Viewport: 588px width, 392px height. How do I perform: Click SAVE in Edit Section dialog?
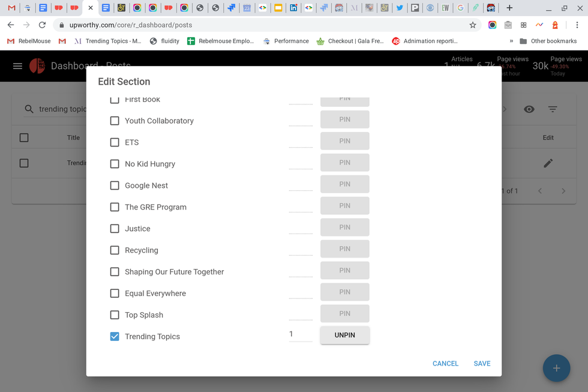[x=482, y=364]
